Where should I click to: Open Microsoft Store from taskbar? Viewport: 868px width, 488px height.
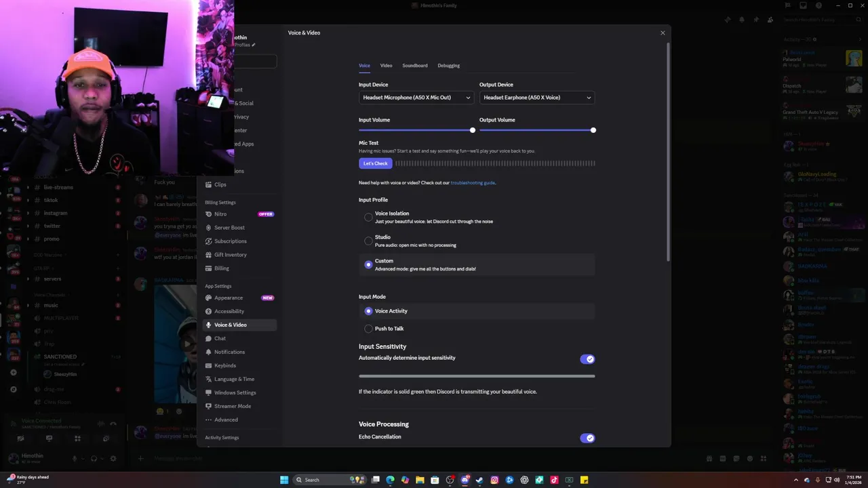(435, 480)
